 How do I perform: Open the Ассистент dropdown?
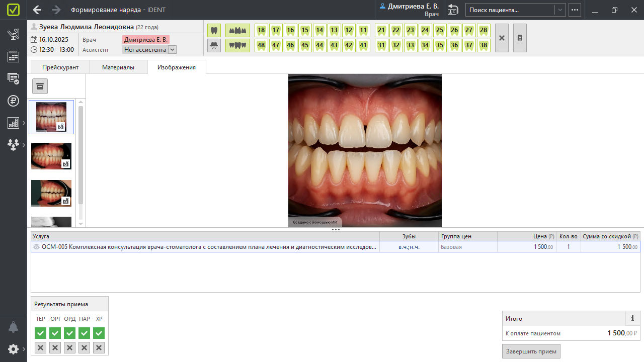tap(172, 50)
